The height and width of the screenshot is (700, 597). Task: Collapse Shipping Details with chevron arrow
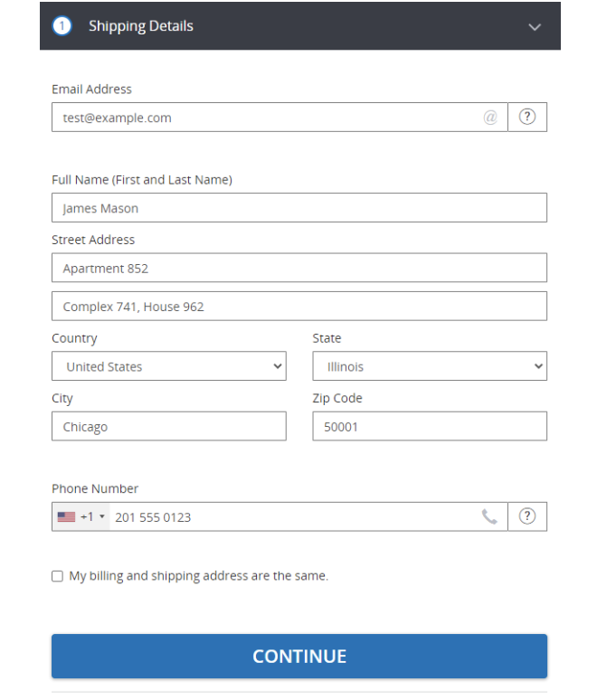coord(535,27)
